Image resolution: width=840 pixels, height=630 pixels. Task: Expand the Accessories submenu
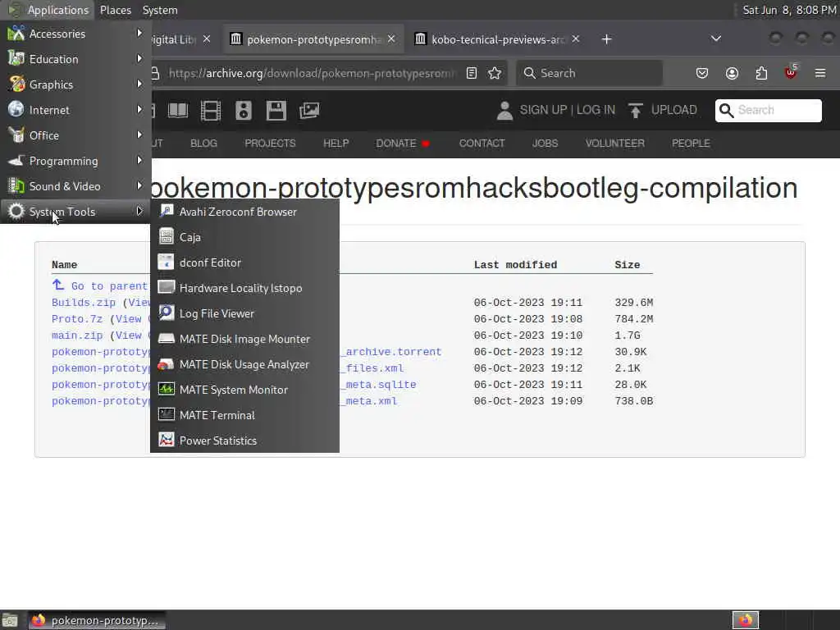[x=75, y=34]
